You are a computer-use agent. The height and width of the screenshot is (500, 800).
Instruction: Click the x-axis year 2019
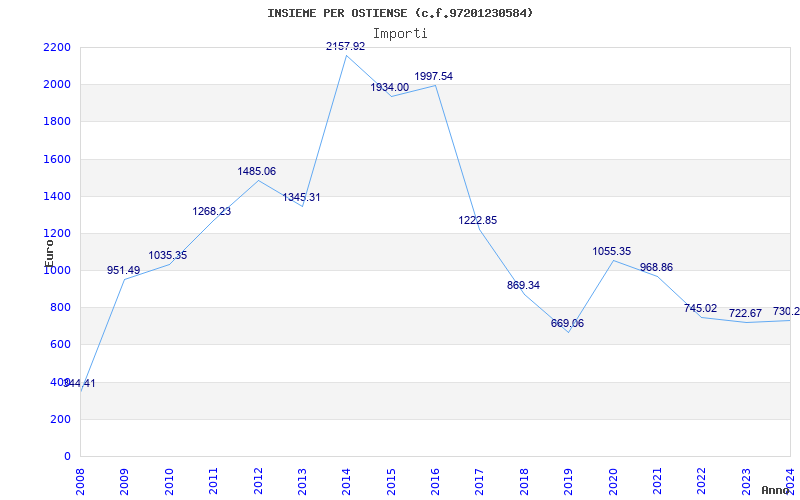pos(568,481)
